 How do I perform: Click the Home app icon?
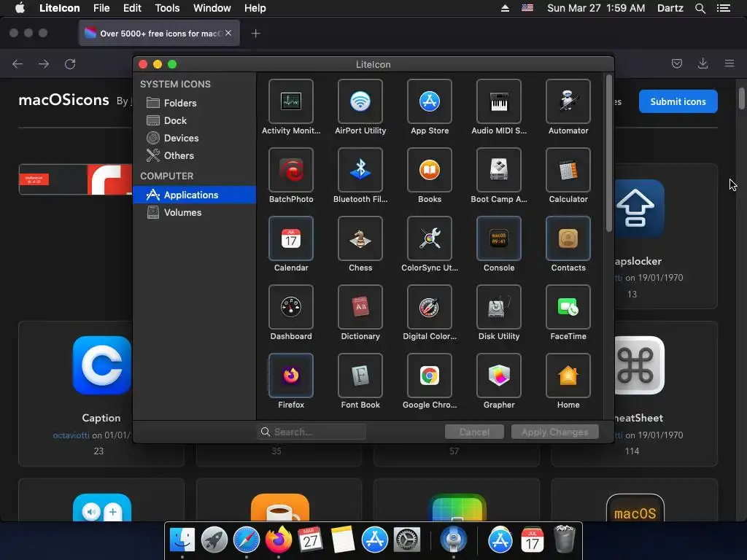(x=568, y=376)
